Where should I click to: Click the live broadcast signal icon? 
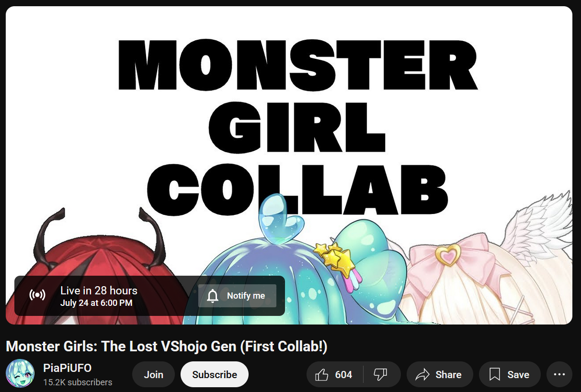pos(37,295)
